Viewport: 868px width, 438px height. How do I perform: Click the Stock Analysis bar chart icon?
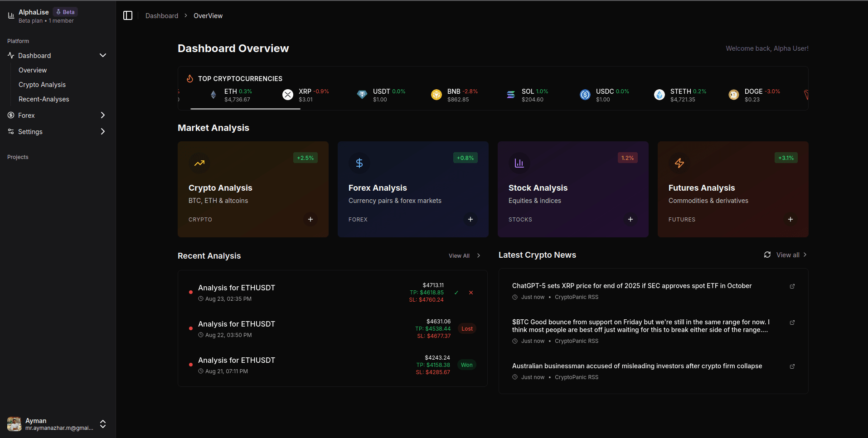point(519,163)
